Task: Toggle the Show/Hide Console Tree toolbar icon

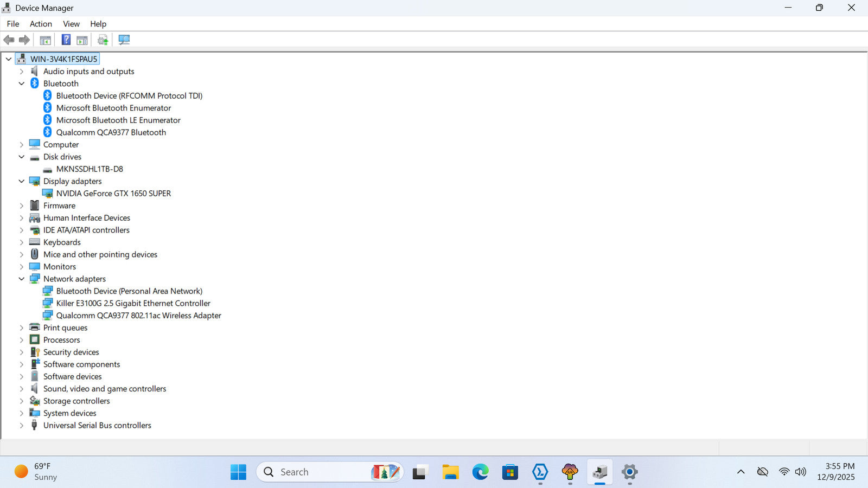Action: click(46, 40)
